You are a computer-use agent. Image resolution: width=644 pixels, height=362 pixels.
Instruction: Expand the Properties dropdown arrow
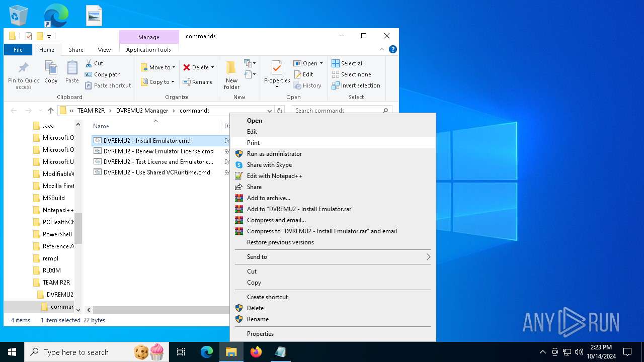pyautogui.click(x=277, y=87)
